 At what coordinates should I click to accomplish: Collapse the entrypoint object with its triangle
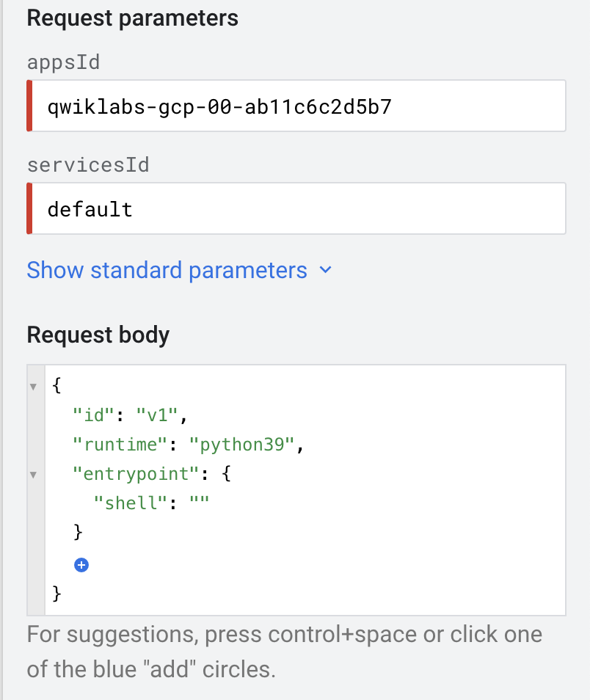click(x=34, y=474)
